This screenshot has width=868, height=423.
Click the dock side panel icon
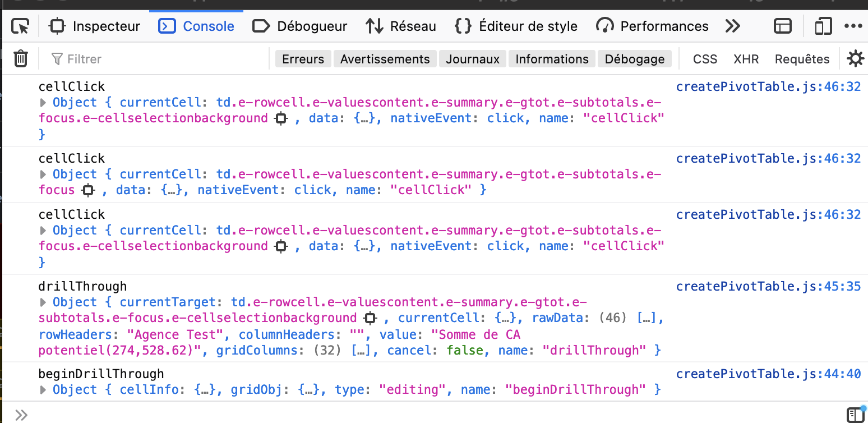(782, 26)
